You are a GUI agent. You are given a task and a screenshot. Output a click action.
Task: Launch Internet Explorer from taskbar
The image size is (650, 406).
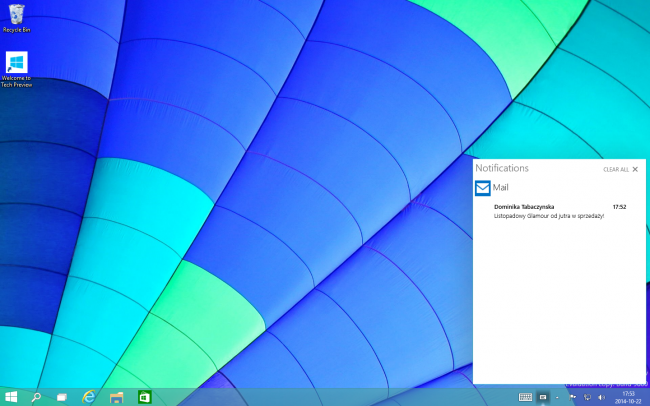[x=89, y=397]
